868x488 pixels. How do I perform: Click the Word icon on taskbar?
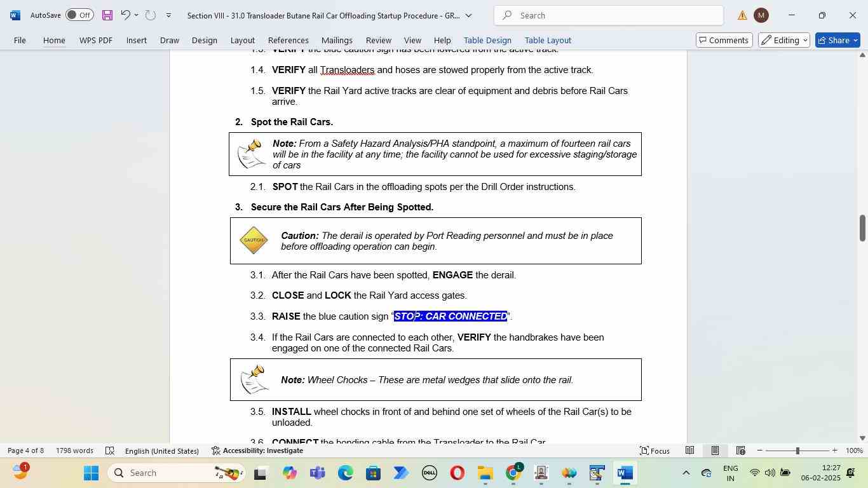pyautogui.click(x=625, y=473)
